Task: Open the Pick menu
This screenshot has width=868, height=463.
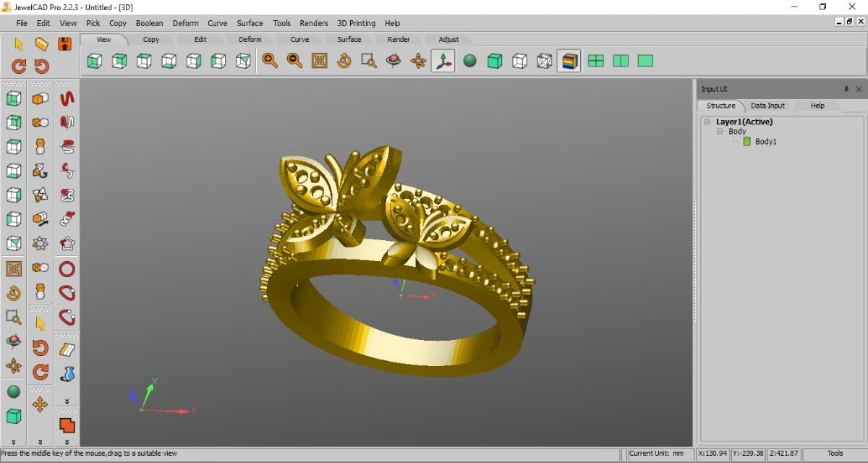Action: (93, 23)
